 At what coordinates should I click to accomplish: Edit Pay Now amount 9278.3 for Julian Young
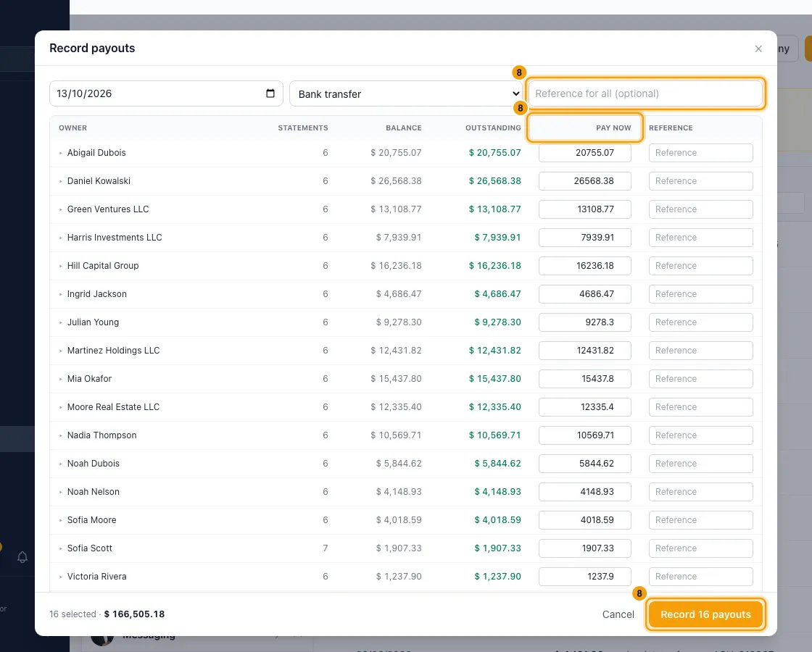(x=584, y=322)
